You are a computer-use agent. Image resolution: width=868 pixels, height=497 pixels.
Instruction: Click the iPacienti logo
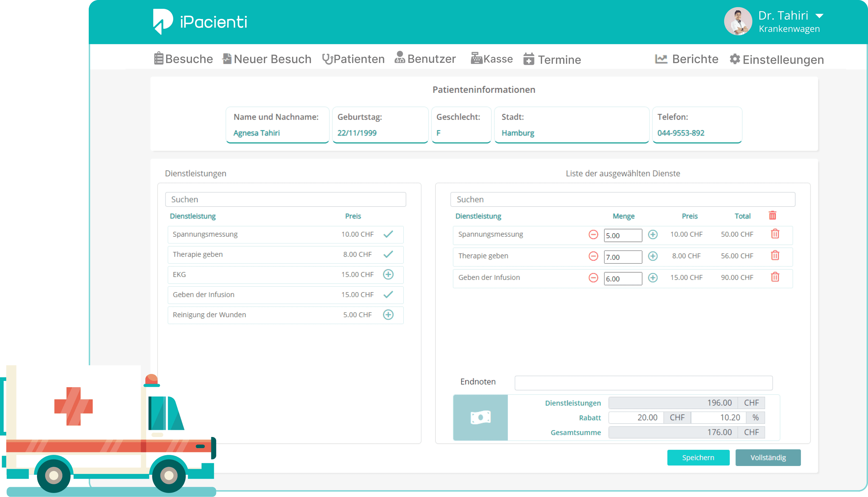(200, 22)
